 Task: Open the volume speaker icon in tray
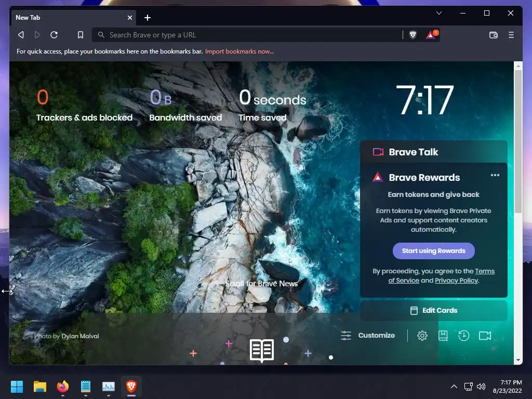click(x=481, y=387)
